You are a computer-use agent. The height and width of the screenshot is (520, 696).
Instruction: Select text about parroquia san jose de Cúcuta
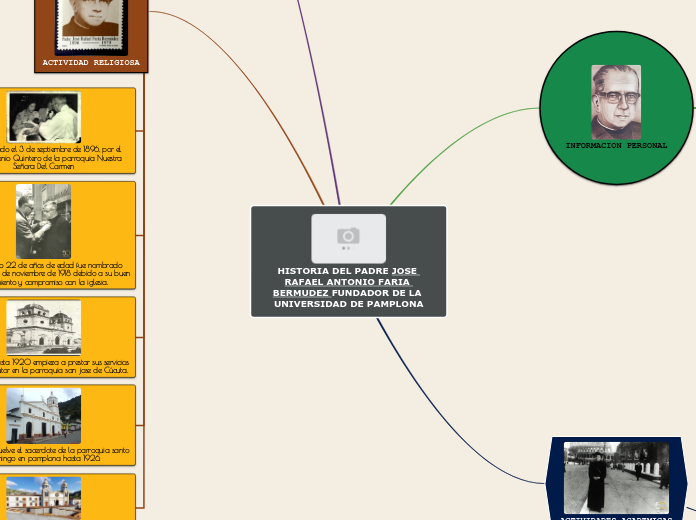tap(64, 366)
